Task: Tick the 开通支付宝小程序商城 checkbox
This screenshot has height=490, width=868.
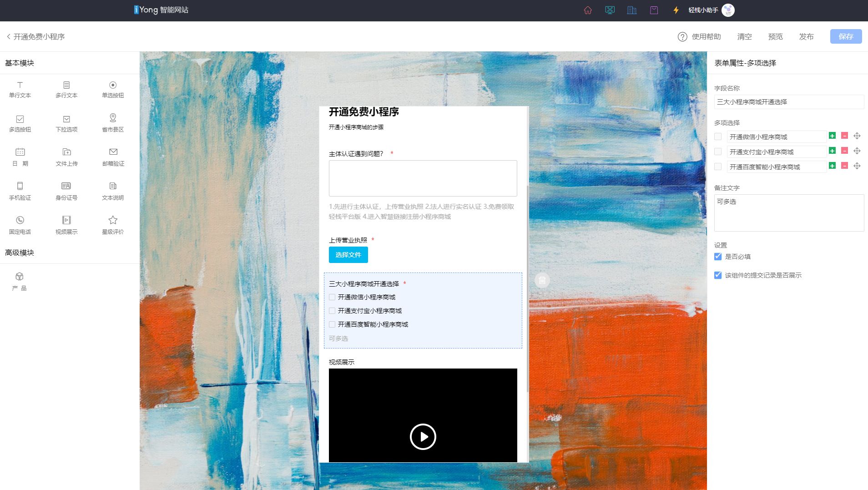Action: point(332,310)
